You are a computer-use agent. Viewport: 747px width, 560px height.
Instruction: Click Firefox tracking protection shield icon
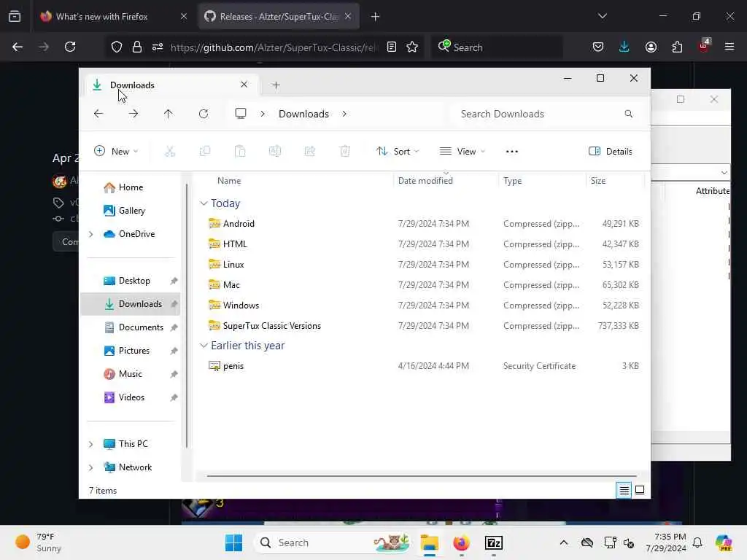(117, 47)
